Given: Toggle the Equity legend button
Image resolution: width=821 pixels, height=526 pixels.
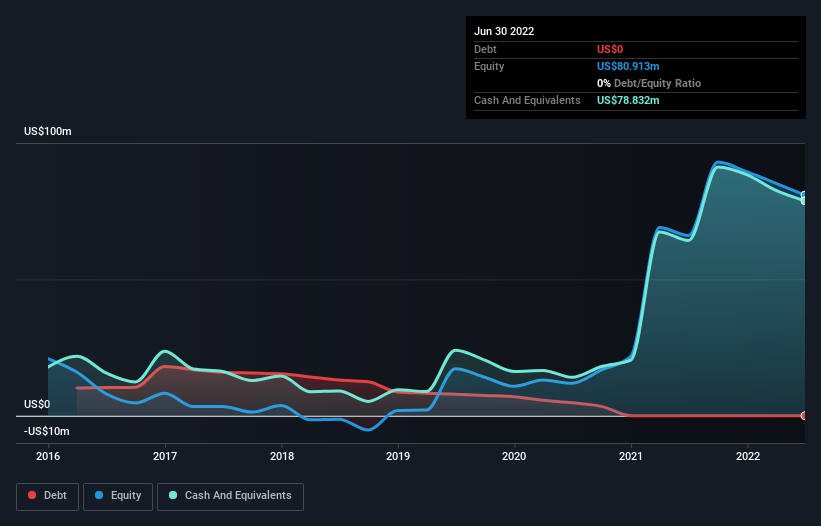Looking at the screenshot, I should tap(118, 496).
